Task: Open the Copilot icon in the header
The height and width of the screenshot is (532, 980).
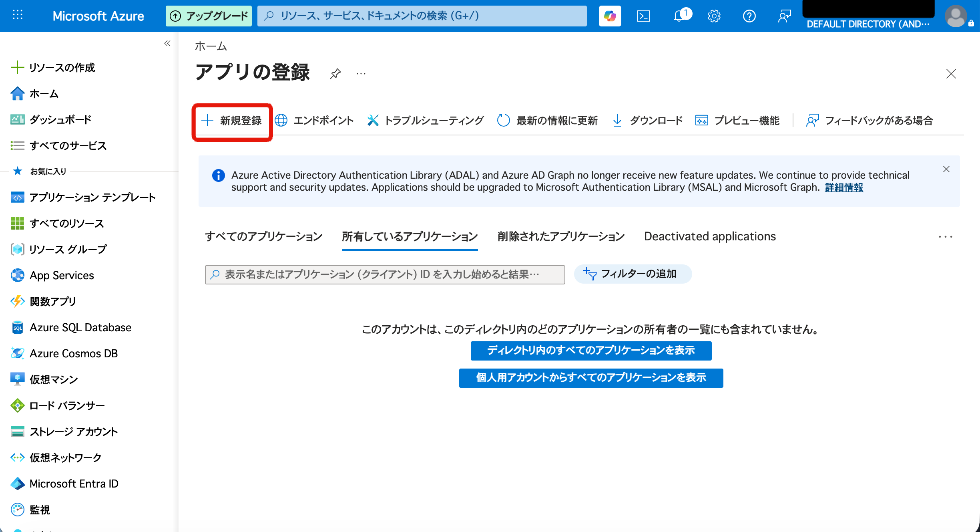Action: 610,16
